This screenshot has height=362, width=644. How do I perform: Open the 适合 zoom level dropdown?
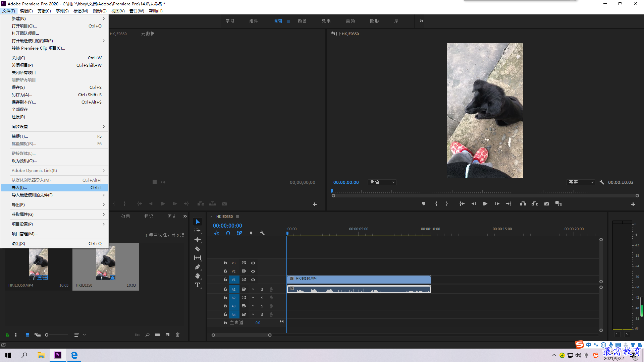[382, 182]
